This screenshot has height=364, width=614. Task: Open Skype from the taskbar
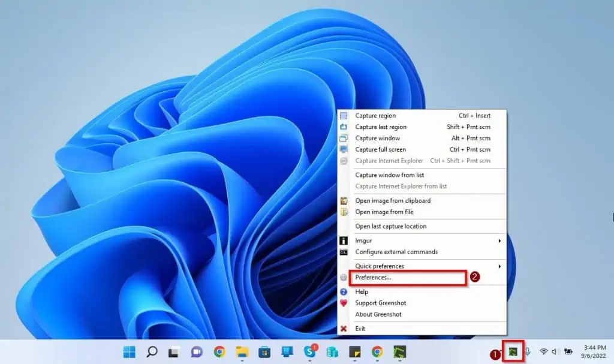(310, 351)
